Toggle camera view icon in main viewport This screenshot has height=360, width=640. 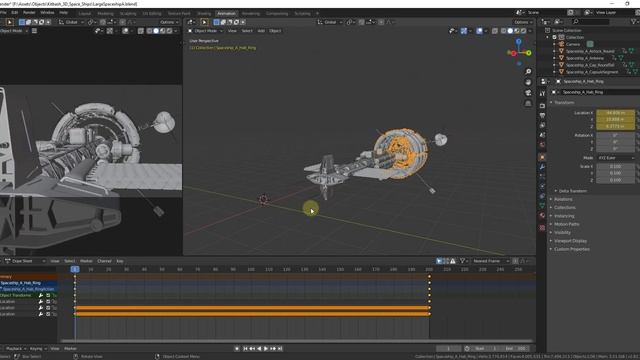(528, 93)
